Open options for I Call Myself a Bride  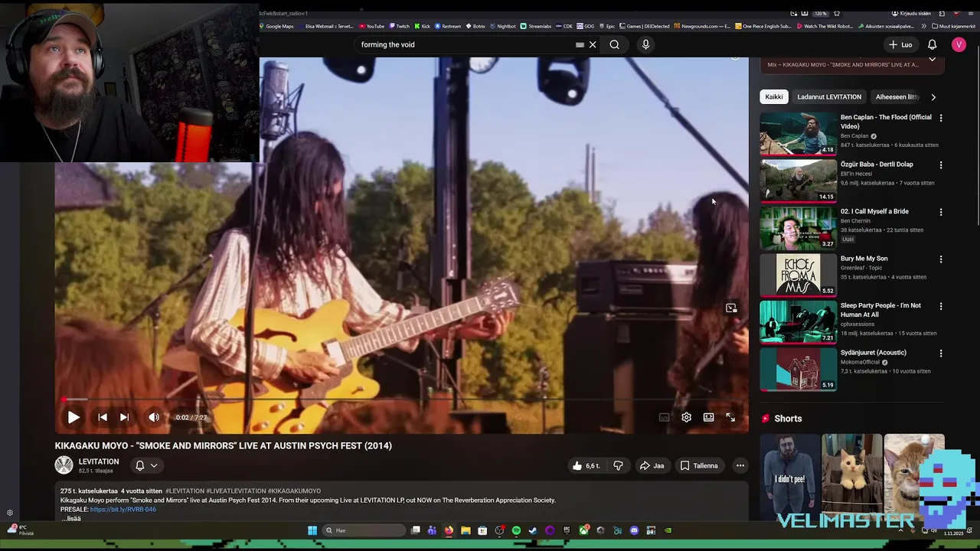coord(941,212)
